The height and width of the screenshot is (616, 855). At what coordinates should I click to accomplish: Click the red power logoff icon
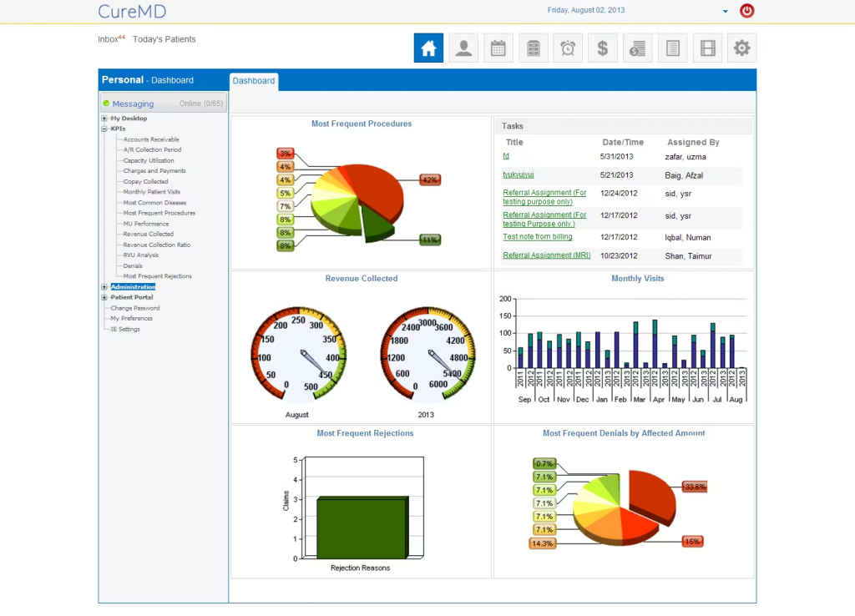pyautogui.click(x=747, y=11)
